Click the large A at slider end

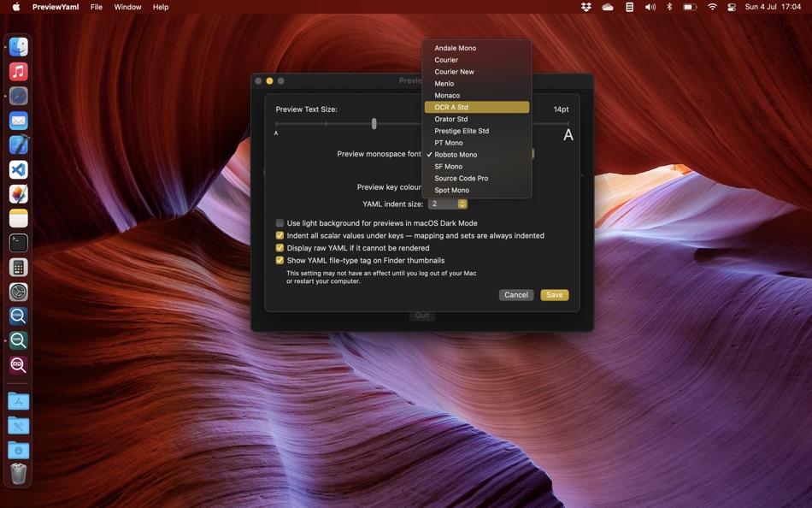coord(568,135)
